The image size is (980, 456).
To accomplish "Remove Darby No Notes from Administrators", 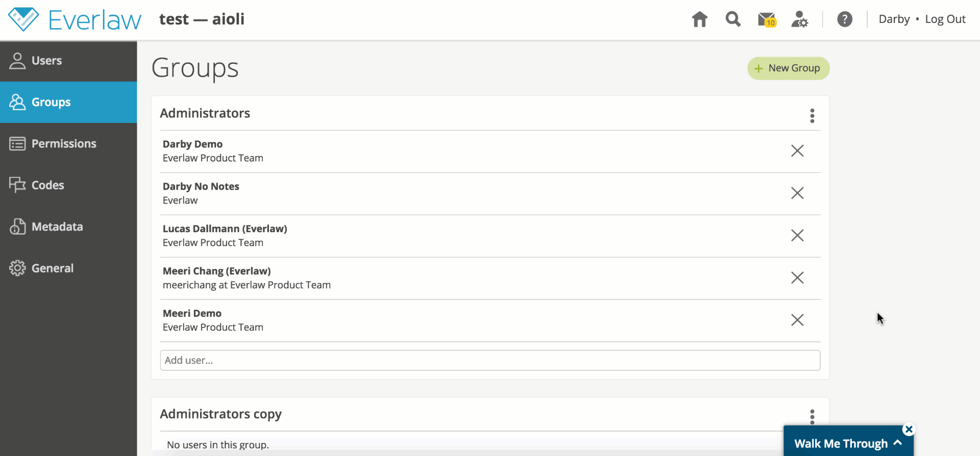I will 797,193.
